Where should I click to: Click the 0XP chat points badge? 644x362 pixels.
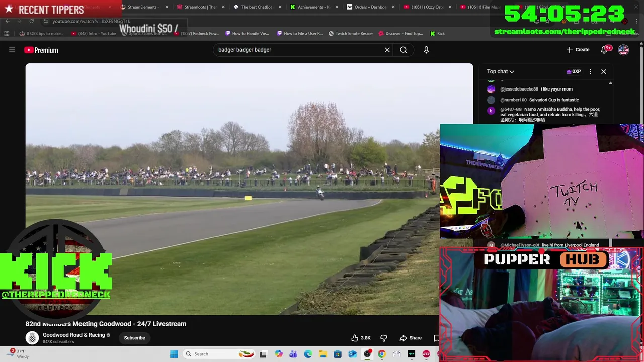[x=574, y=71]
